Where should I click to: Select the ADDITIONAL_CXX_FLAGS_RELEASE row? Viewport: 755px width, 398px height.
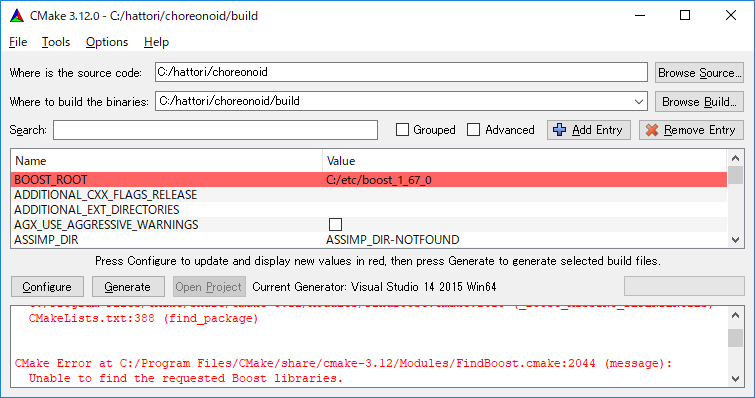369,195
